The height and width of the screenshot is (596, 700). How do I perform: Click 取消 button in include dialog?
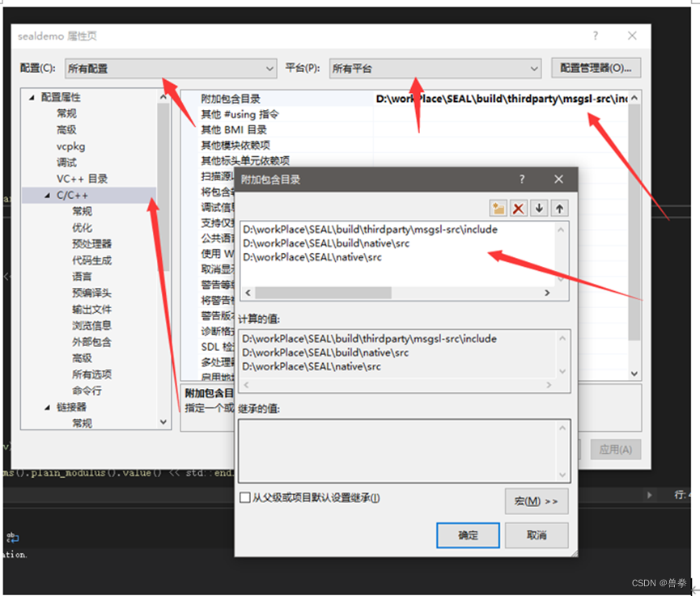[x=537, y=535]
